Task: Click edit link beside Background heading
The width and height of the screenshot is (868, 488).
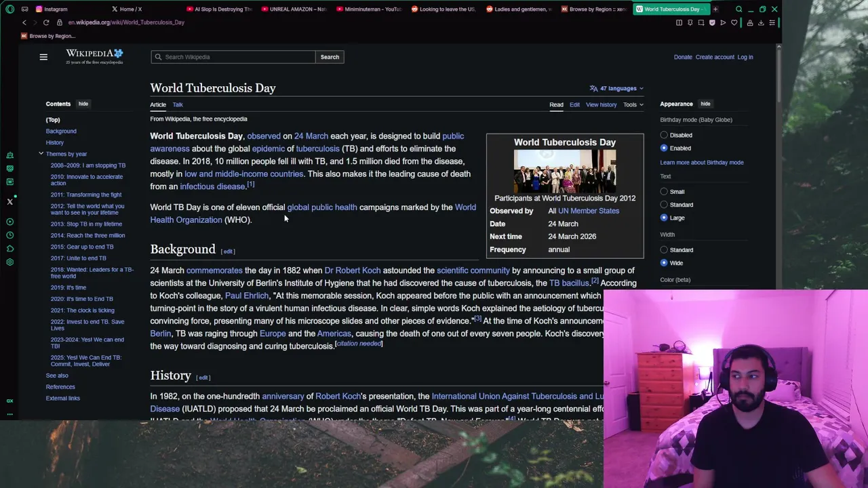Action: pyautogui.click(x=228, y=251)
